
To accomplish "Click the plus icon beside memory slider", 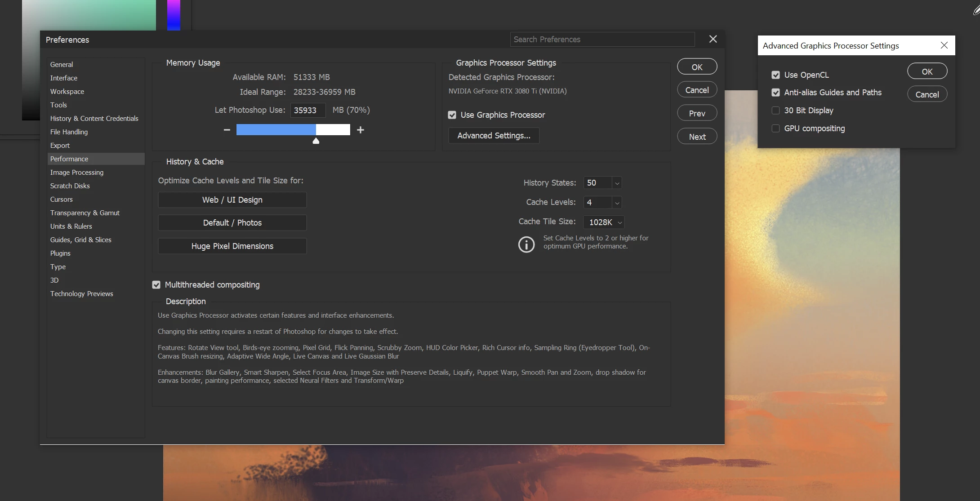I will 360,130.
